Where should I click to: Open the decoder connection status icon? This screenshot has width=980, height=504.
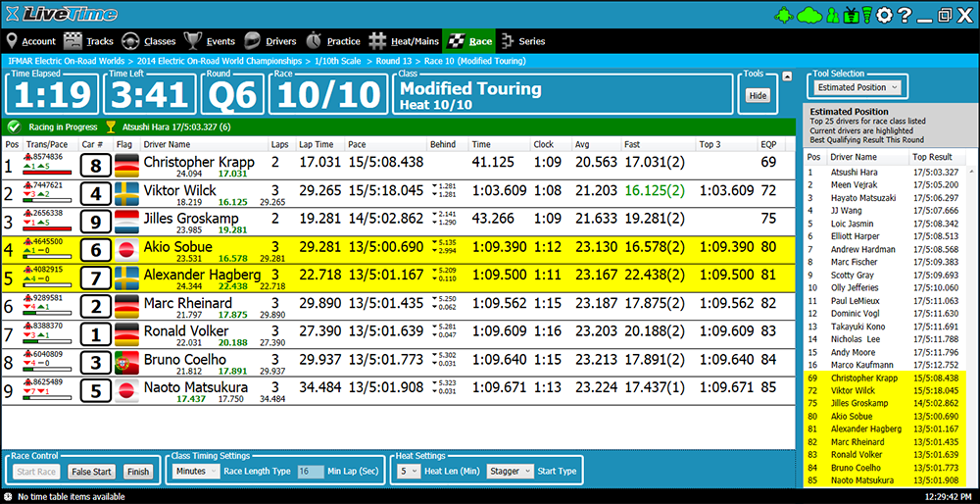[x=782, y=14]
